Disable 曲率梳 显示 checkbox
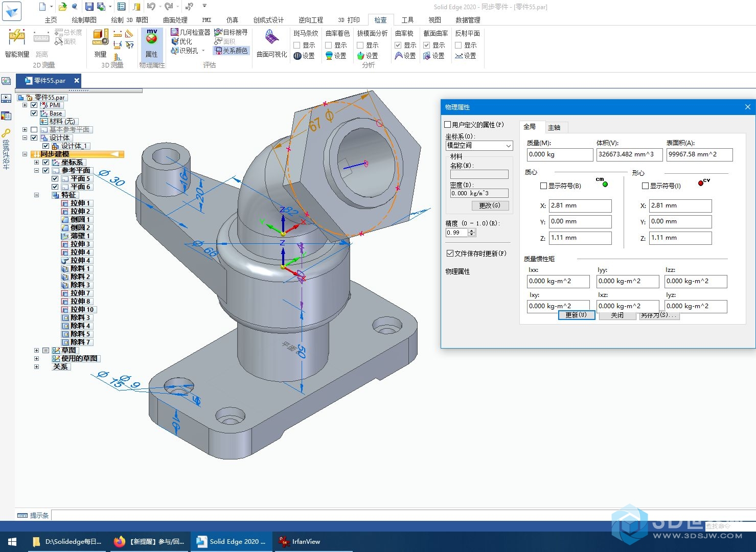The height and width of the screenshot is (552, 756). pyautogui.click(x=398, y=45)
